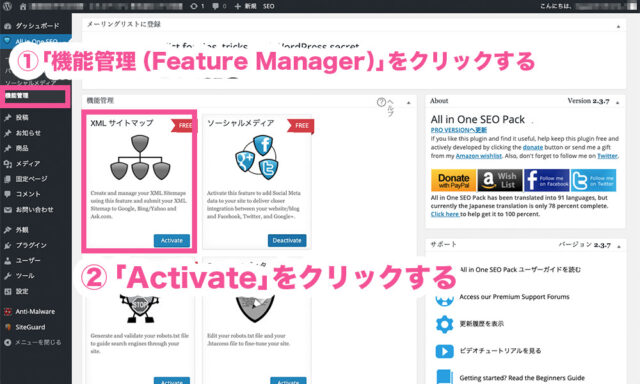Open Getting started Beginners Guide link

522,378
